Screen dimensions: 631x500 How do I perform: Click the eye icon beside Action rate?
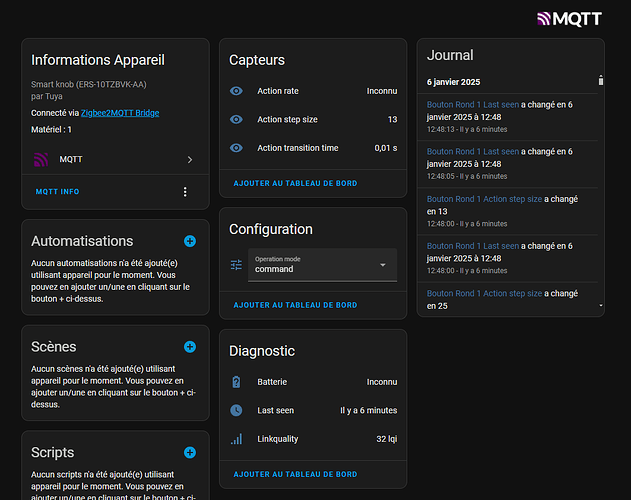click(236, 91)
